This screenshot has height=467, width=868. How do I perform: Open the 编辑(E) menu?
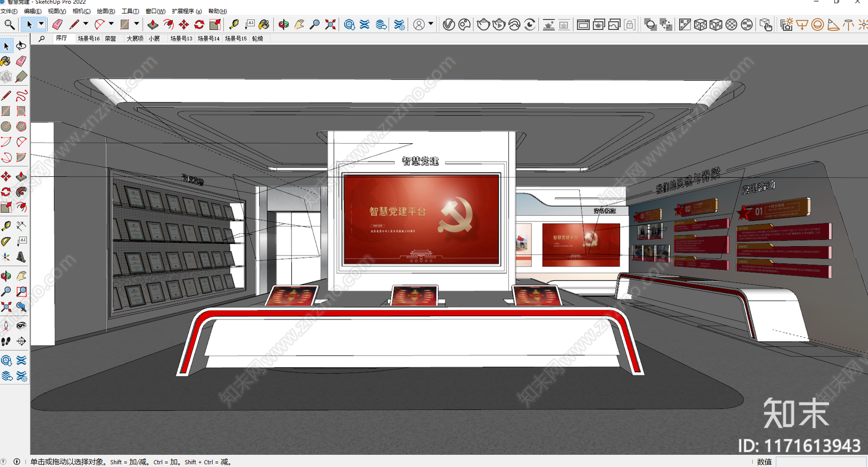[33, 11]
